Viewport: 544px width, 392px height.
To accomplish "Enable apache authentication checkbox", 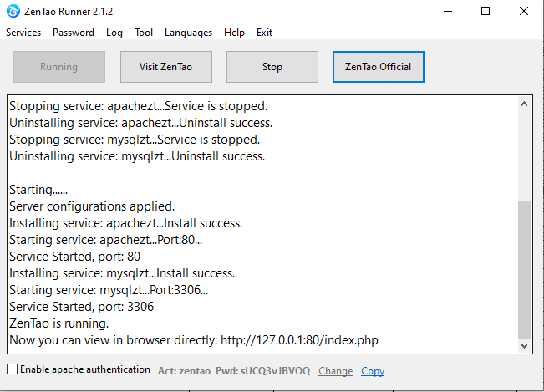I will pyautogui.click(x=12, y=369).
